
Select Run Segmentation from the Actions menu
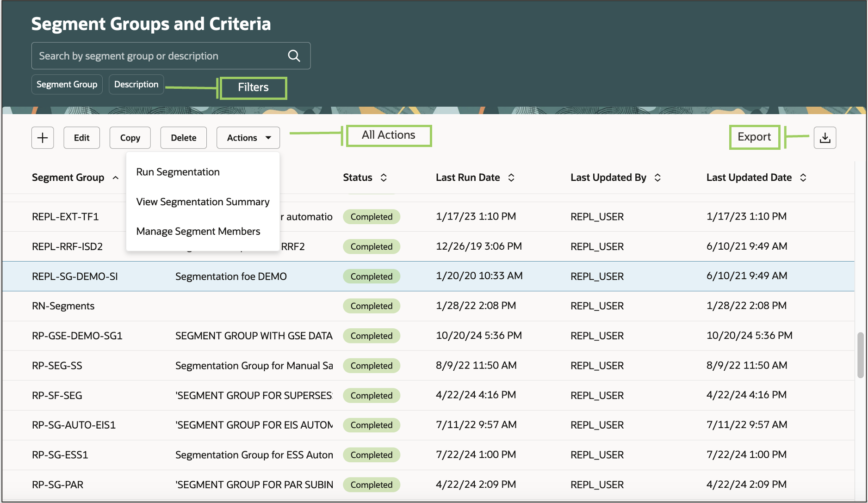[178, 172]
